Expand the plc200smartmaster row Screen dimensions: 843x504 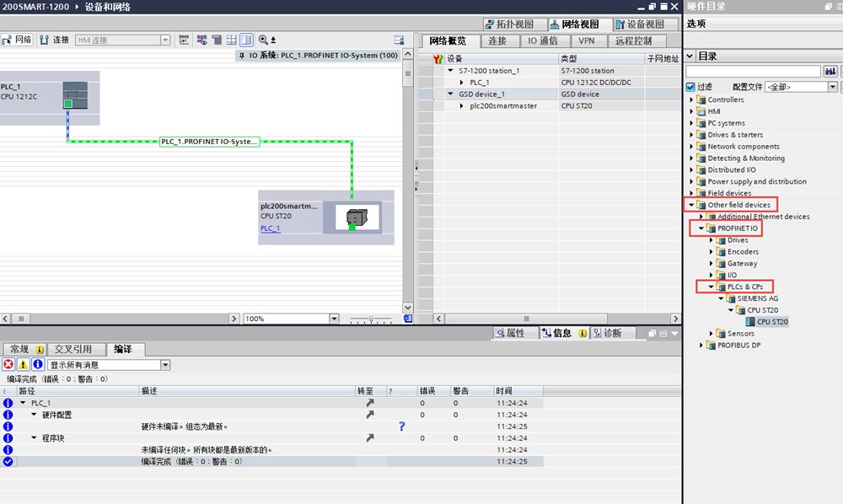(462, 106)
